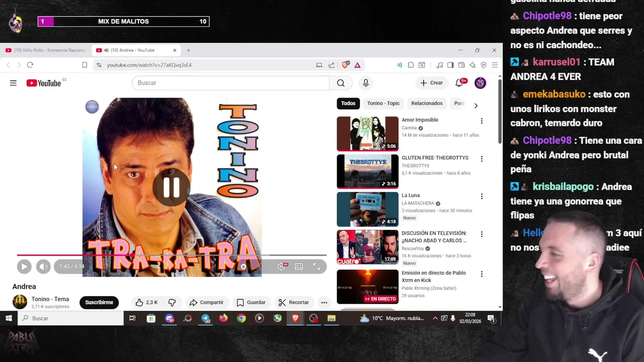
Task: Open File Explorer on the taskbar
Action: pos(332,318)
